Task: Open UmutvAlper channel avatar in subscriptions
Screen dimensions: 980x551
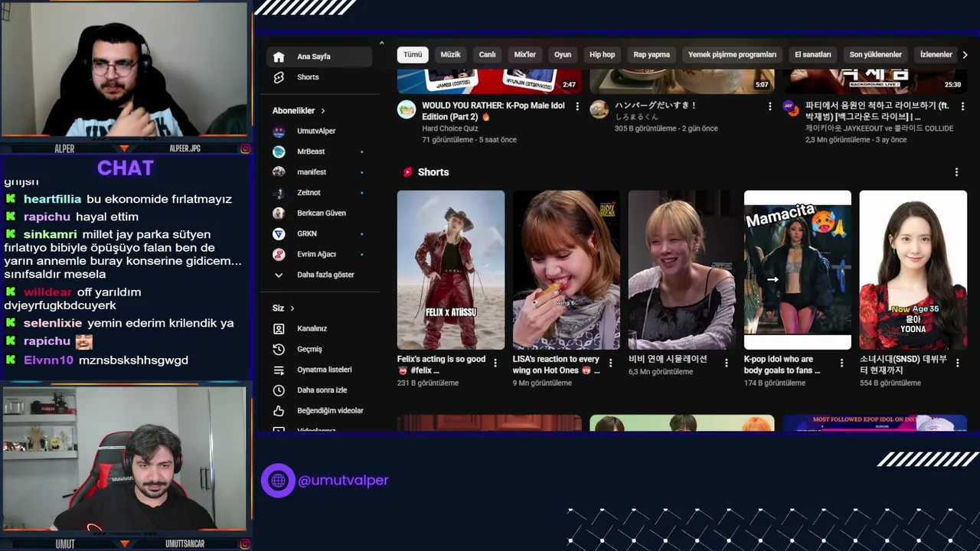Action: 279,131
